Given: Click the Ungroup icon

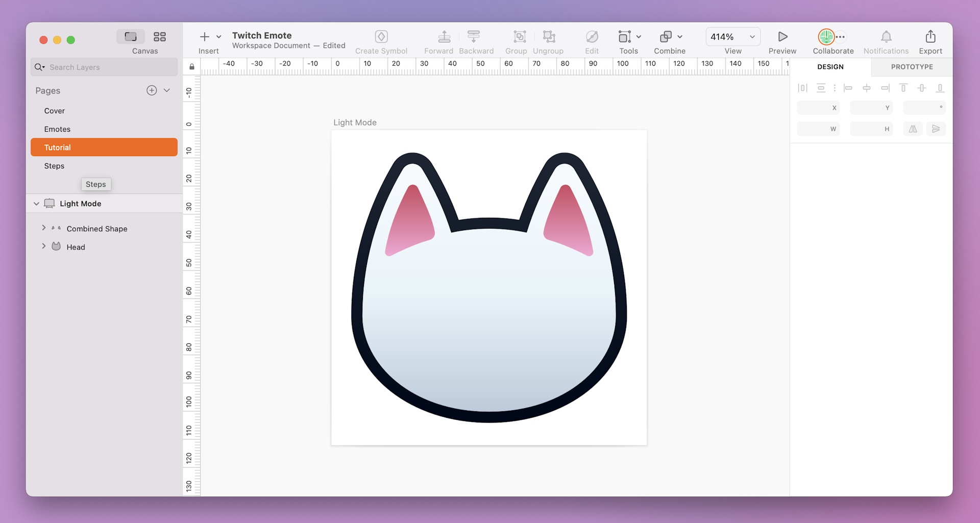Looking at the screenshot, I should (548, 37).
